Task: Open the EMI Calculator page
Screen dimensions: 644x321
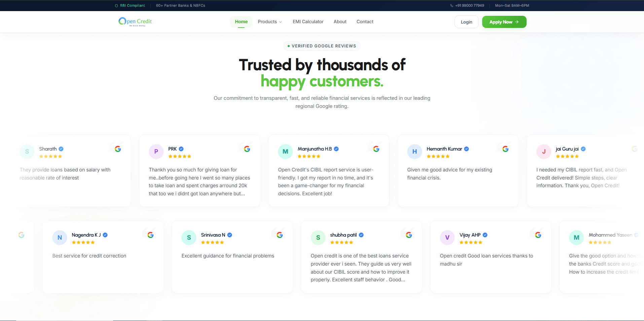Action: pyautogui.click(x=308, y=22)
